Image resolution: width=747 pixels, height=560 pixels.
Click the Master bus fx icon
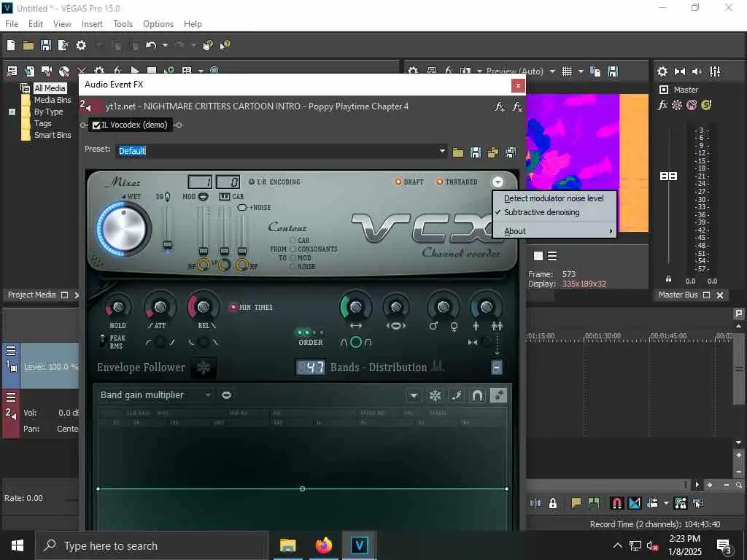(662, 105)
